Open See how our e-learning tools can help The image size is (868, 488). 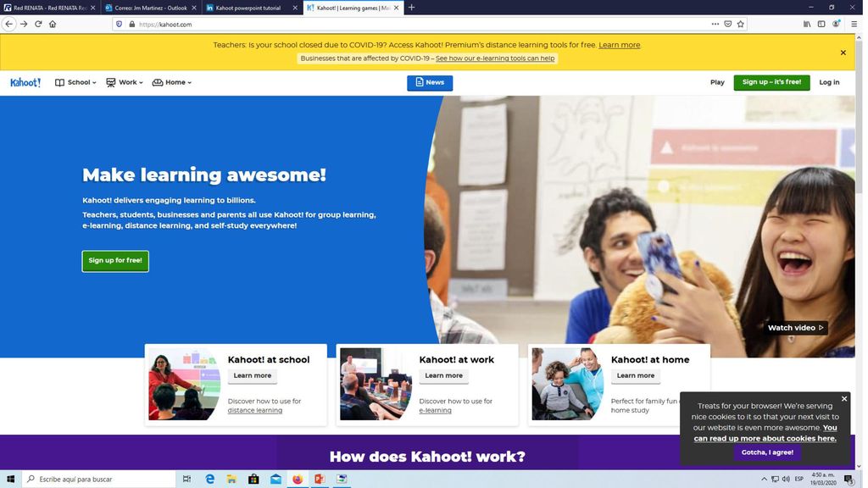click(495, 58)
